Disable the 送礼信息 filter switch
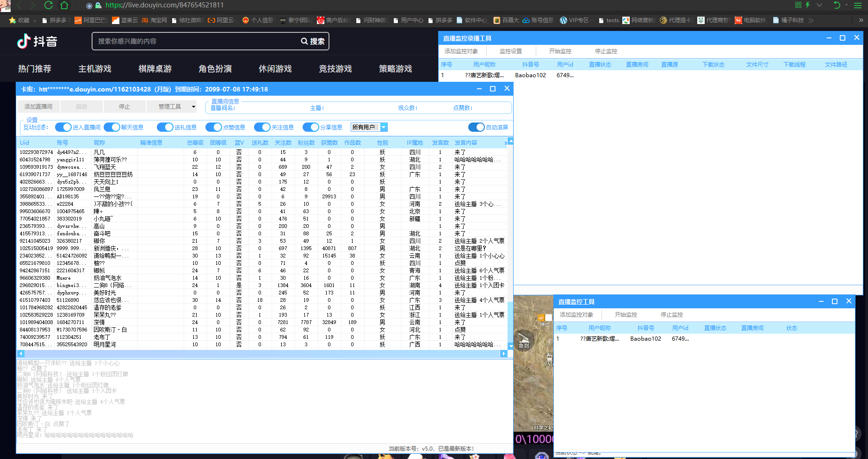Viewport: 868px width, 459px height. click(x=165, y=127)
